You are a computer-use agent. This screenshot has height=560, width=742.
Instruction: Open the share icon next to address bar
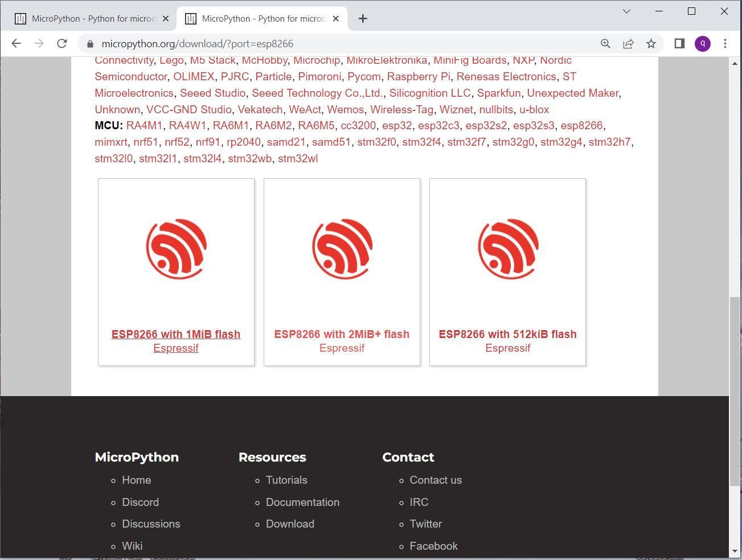628,43
